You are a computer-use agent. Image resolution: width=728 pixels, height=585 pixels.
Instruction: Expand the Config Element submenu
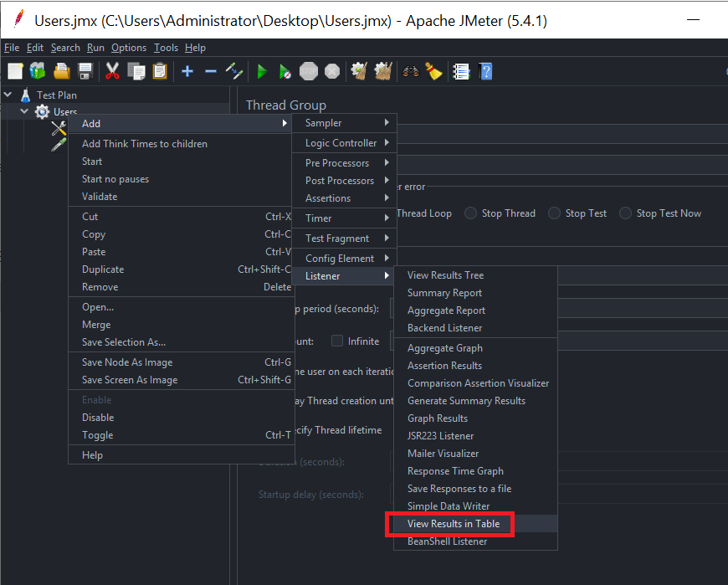point(345,258)
